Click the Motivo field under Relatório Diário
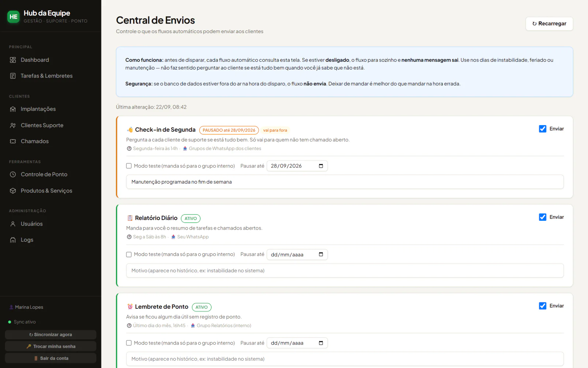The image size is (588, 368). (345, 270)
